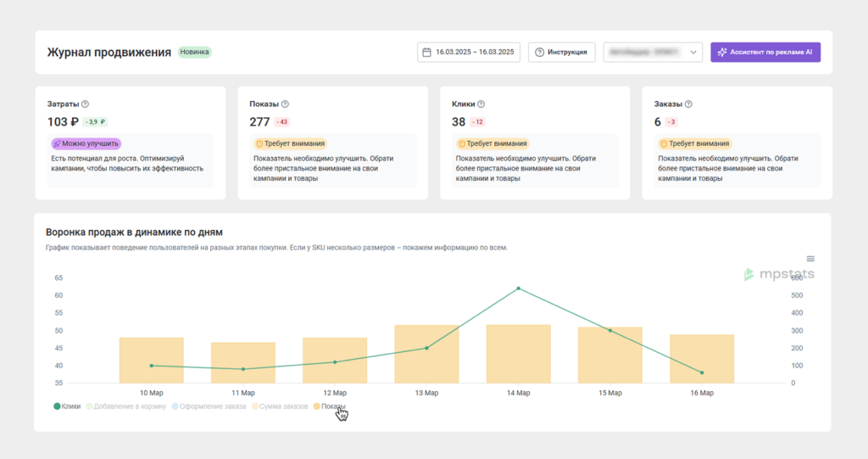Image resolution: width=868 pixels, height=459 pixels.
Task: Open the date range 16.03.2025 picker
Action: click(x=469, y=53)
